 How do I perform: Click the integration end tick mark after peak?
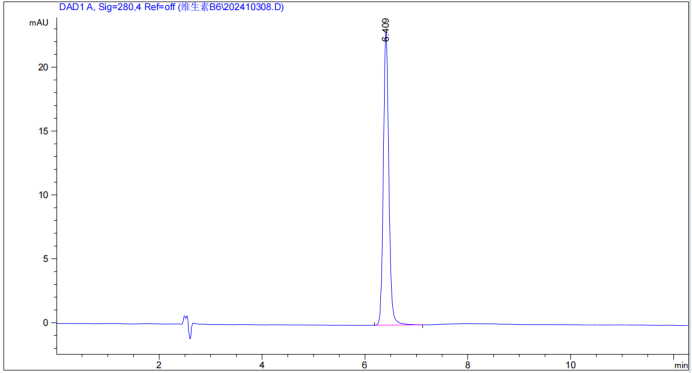click(422, 326)
